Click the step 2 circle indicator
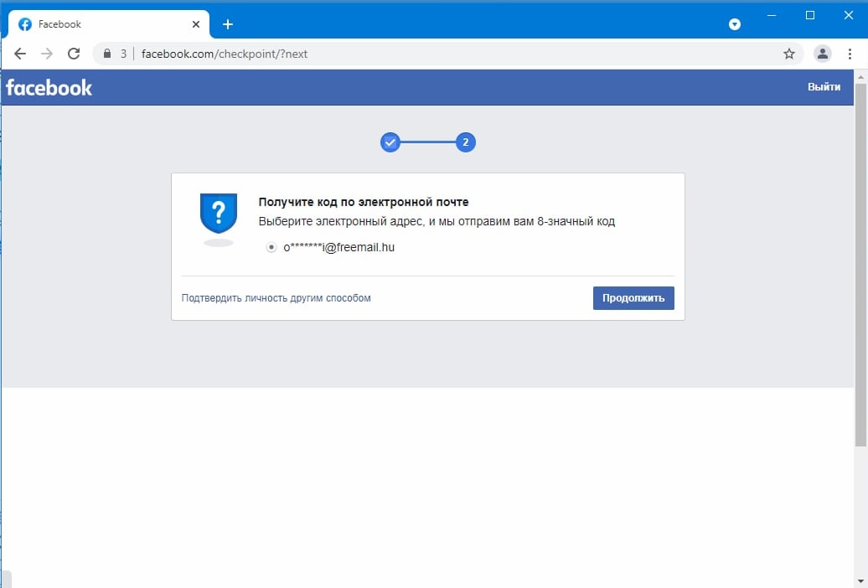Screen dimensions: 868x588 click(x=466, y=142)
